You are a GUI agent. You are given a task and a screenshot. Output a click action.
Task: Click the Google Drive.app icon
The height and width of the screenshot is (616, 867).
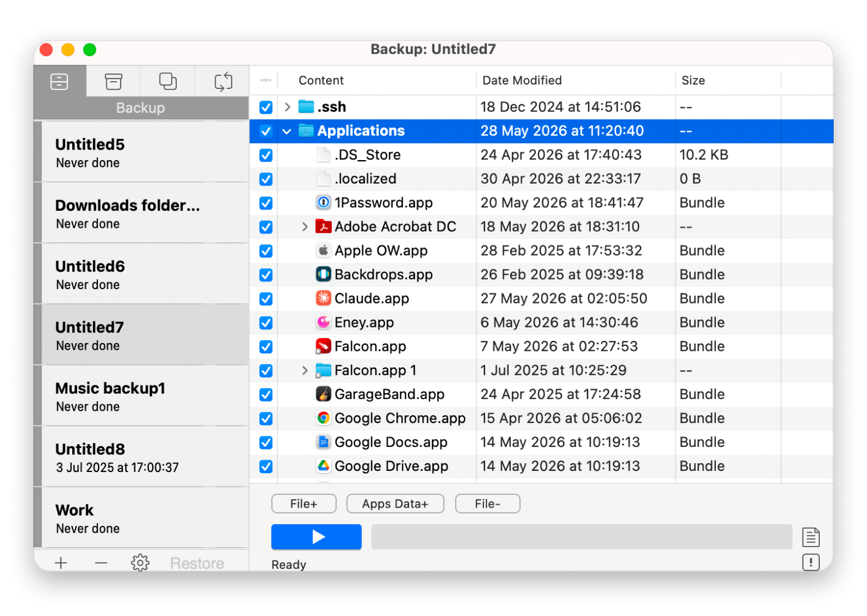click(323, 465)
